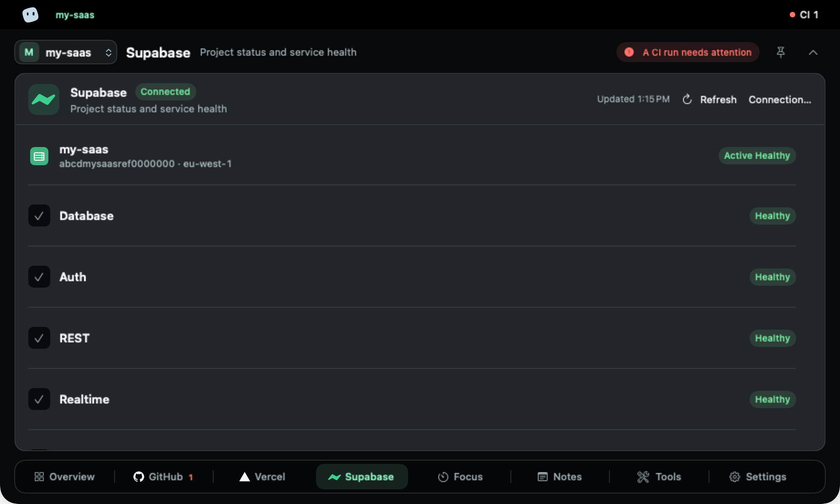The width and height of the screenshot is (840, 504).
Task: Select the REST service label
Action: [74, 338]
